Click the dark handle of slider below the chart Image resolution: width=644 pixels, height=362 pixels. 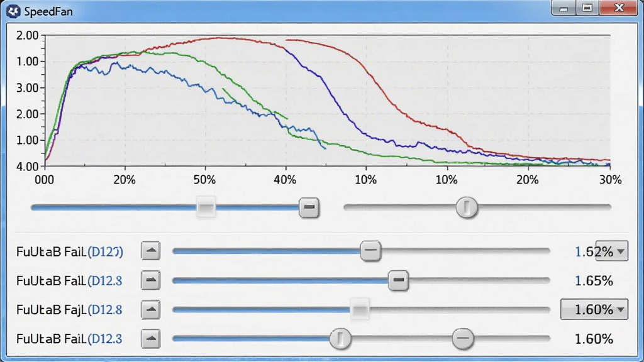309,207
